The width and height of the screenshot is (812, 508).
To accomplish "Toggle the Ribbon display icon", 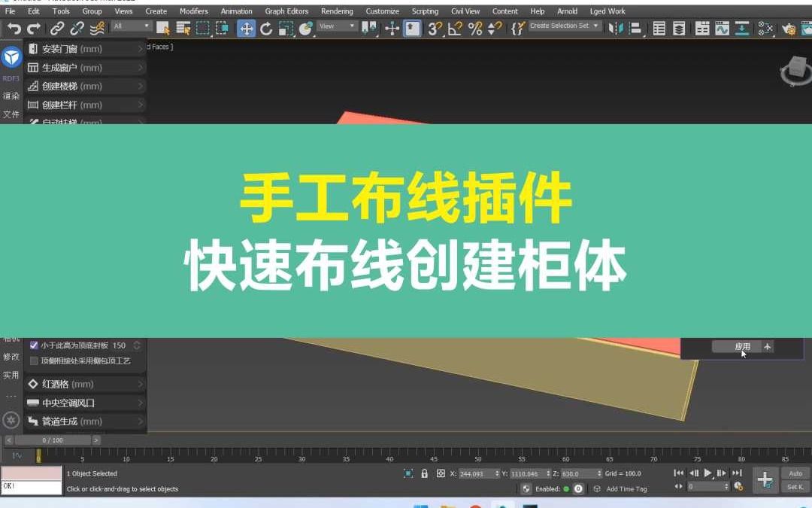I will pos(702,29).
